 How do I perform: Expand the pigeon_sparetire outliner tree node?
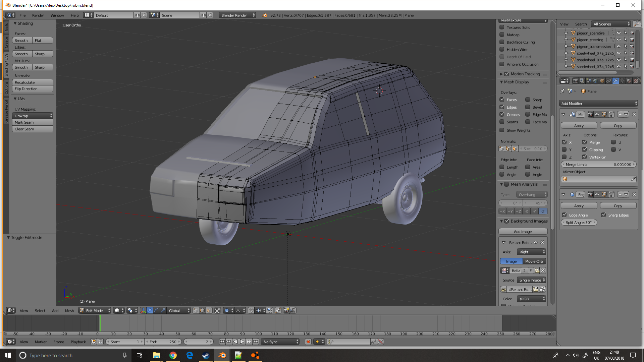566,33
